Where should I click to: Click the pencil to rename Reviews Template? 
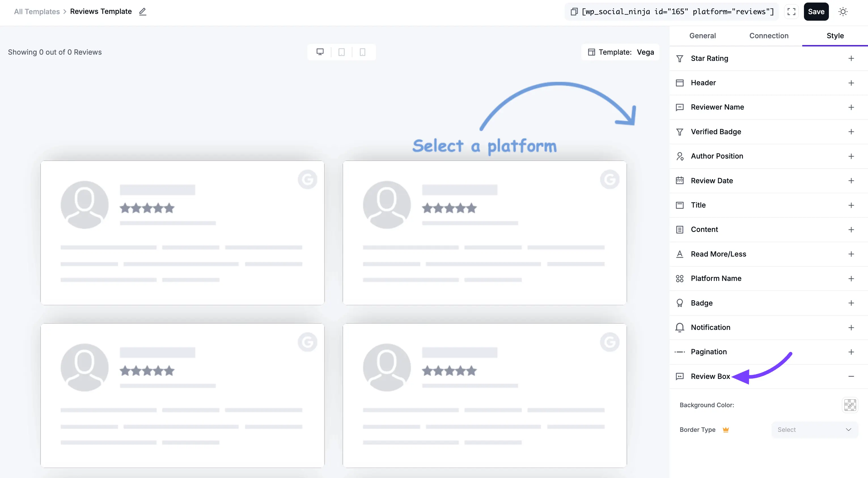pos(143,11)
